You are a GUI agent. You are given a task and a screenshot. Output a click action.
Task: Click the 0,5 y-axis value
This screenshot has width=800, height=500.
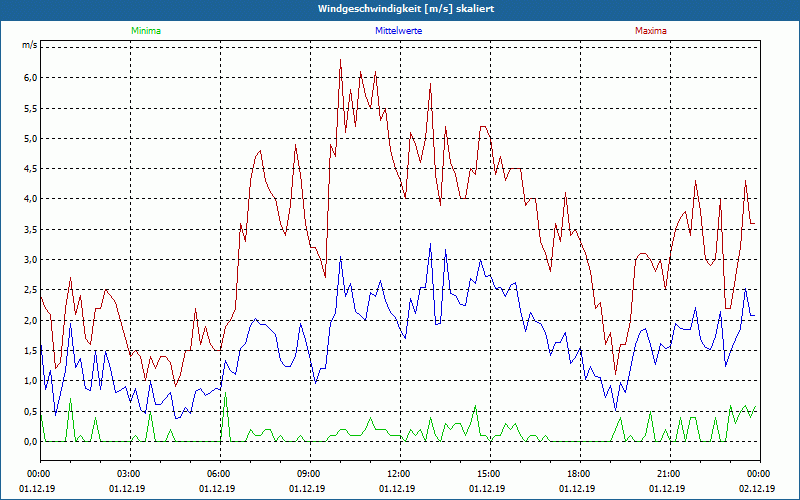point(31,411)
